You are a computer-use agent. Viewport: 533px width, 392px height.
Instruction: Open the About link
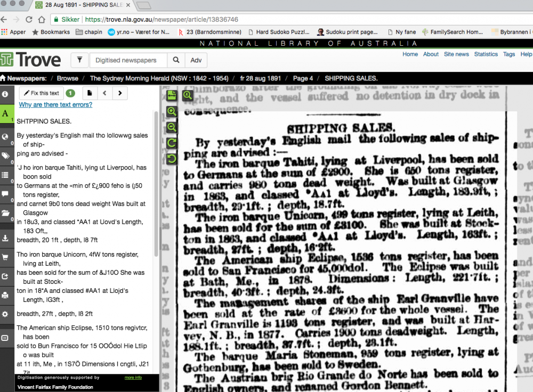pos(431,54)
